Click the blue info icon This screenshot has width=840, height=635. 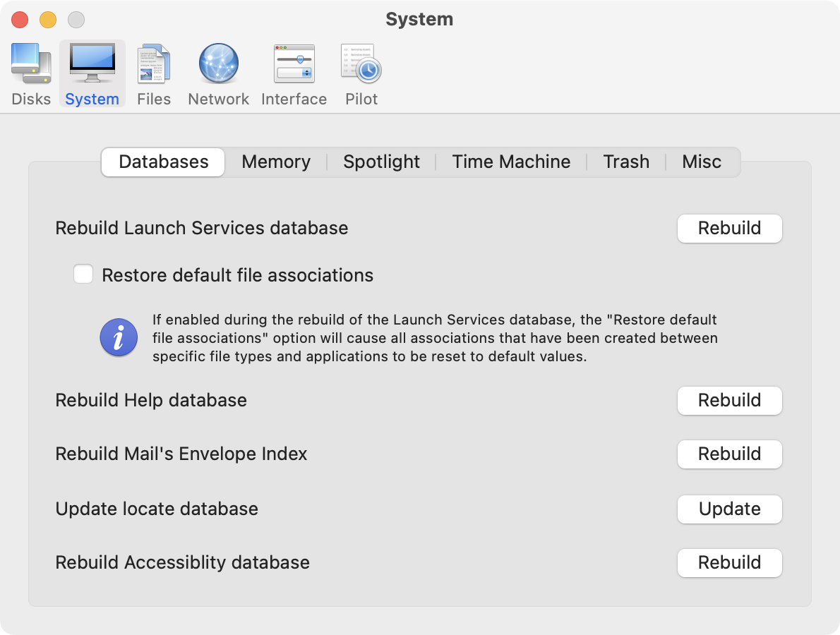point(119,337)
